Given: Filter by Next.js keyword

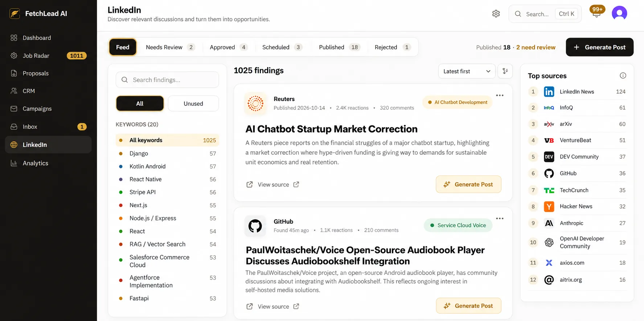Looking at the screenshot, I should click(167, 205).
